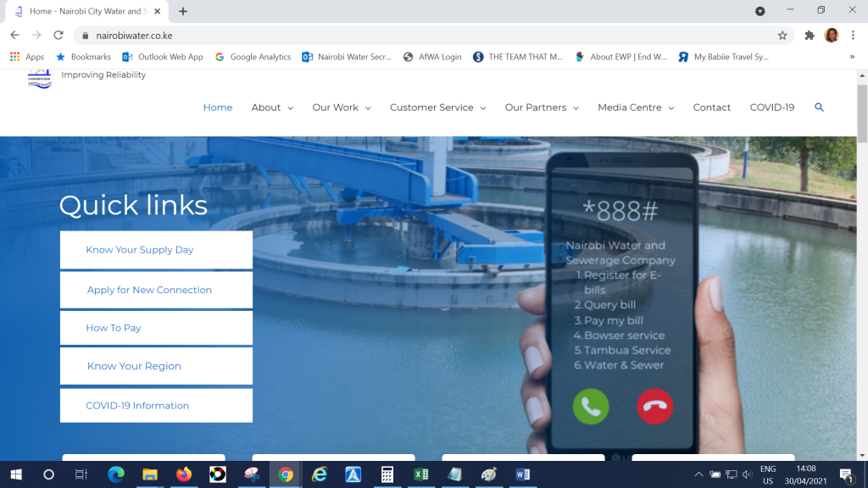
Task: Open the Bookmarks folder in bookmarks bar
Action: click(84, 57)
